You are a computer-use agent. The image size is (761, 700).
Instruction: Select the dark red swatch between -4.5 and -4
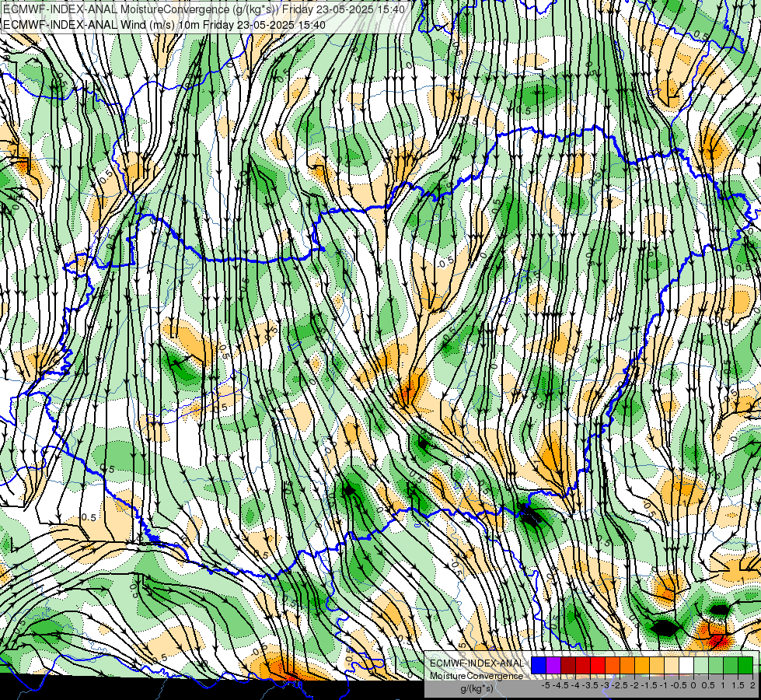pyautogui.click(x=568, y=665)
